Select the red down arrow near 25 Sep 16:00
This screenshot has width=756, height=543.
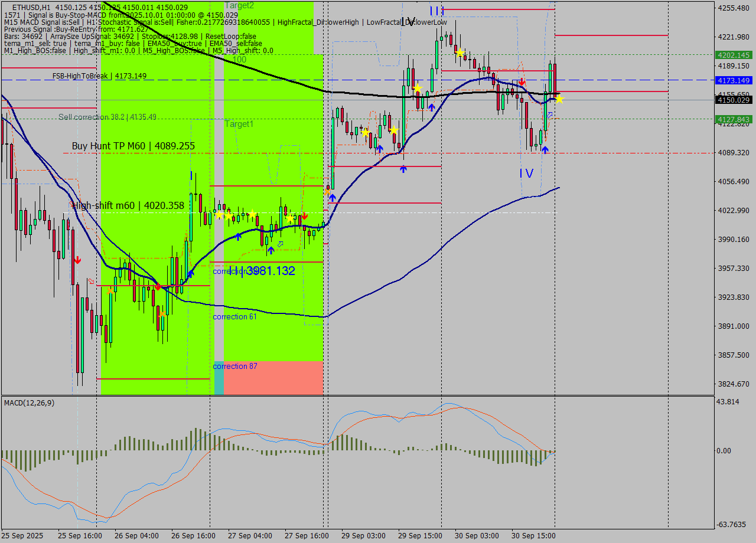click(77, 260)
